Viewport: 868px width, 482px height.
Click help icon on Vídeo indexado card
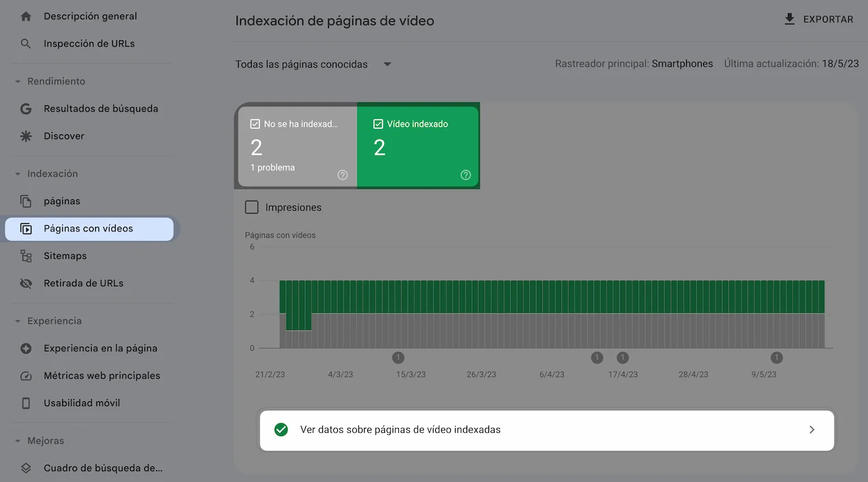466,175
